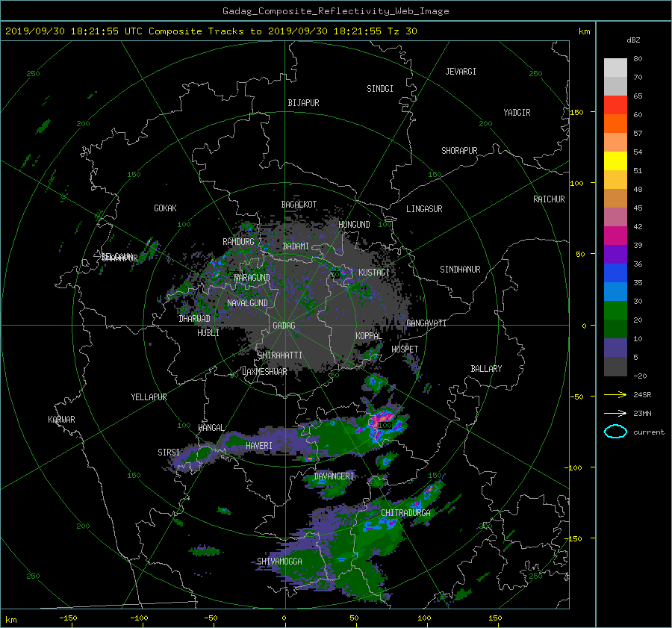Click the BALLARY city label
Viewport: 672px width, 628px height.
486,369
